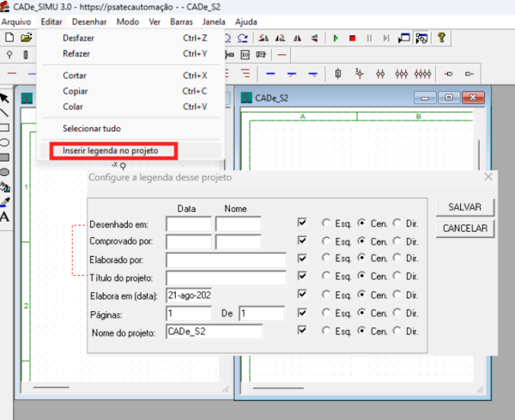
Task: Choose Selecionar tudo from the Editar menu
Action: coord(131,129)
